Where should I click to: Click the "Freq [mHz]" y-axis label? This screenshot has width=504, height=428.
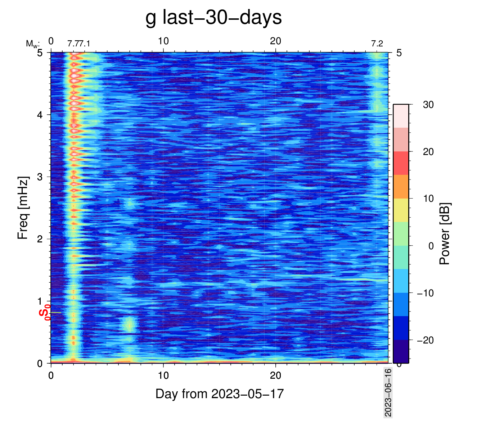pyautogui.click(x=23, y=208)
